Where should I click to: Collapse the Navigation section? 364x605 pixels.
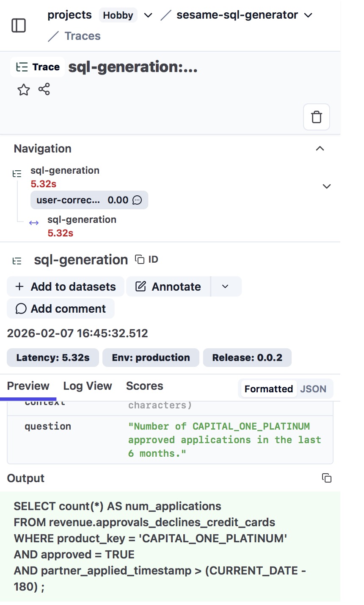tap(320, 148)
